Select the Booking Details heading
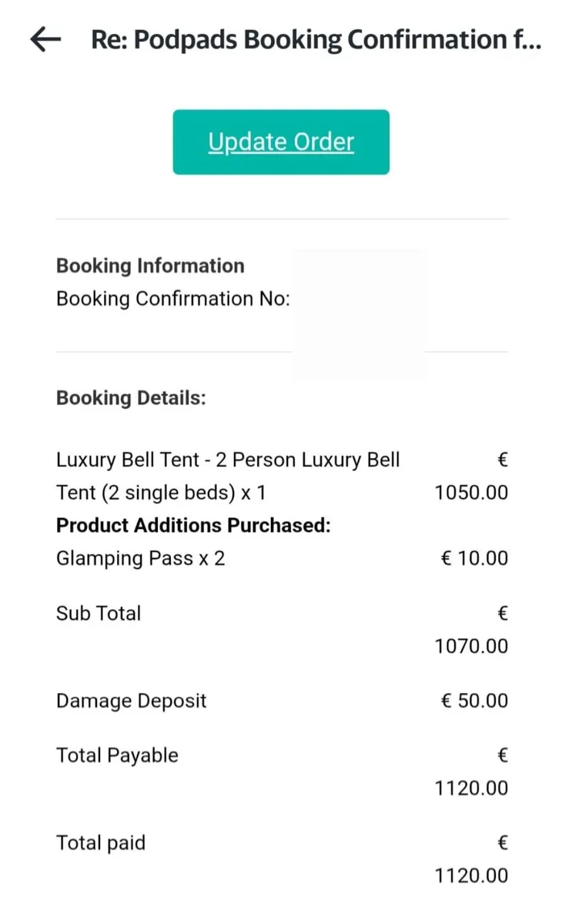 tap(132, 398)
